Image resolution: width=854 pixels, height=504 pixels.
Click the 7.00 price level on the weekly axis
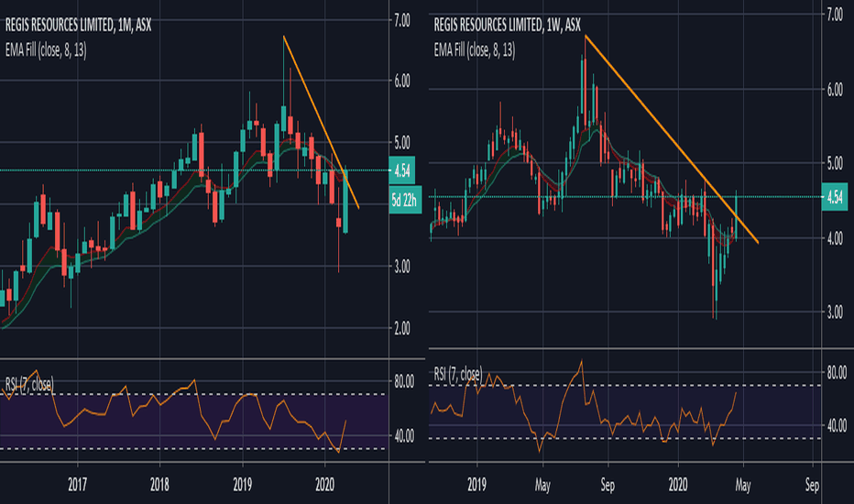[x=835, y=14]
